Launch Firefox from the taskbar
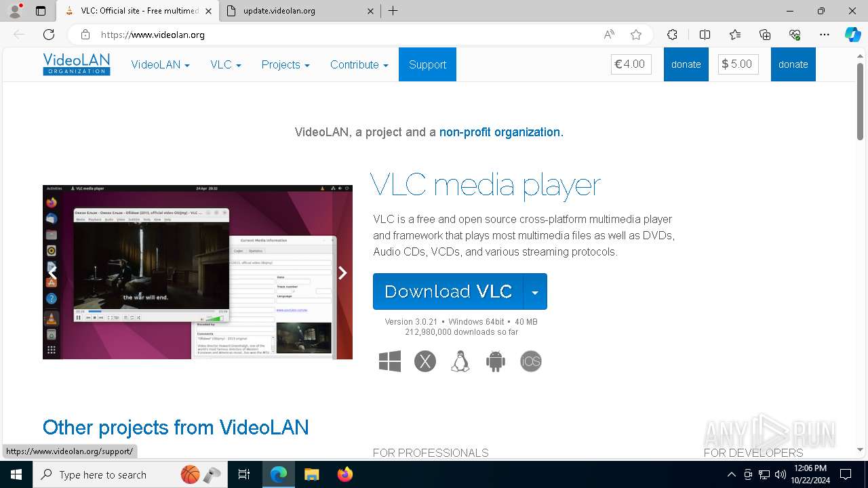 [345, 474]
